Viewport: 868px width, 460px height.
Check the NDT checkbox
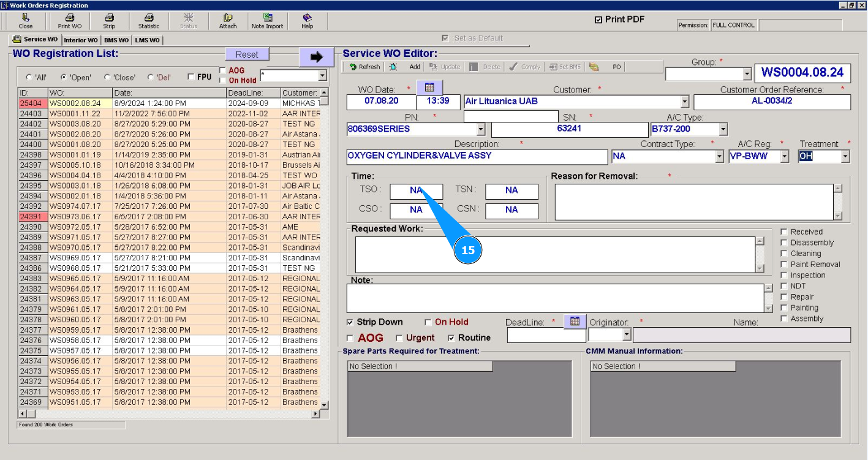(784, 286)
